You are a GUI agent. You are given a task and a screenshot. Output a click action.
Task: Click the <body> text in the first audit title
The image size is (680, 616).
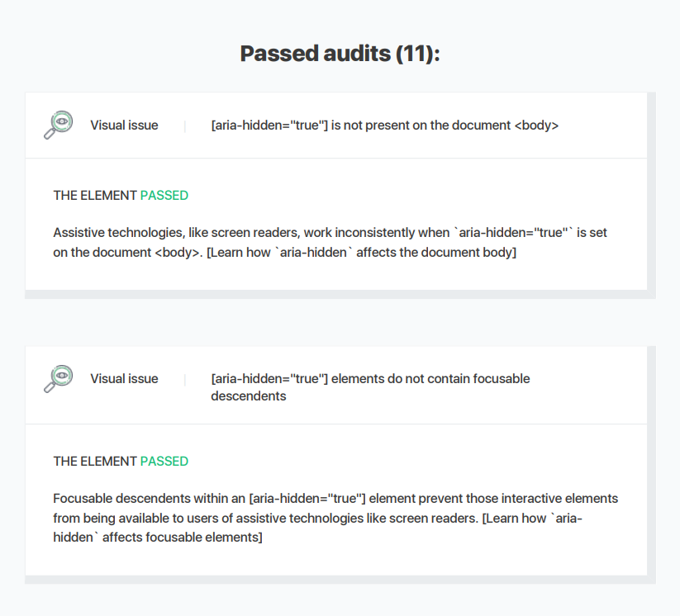(536, 126)
